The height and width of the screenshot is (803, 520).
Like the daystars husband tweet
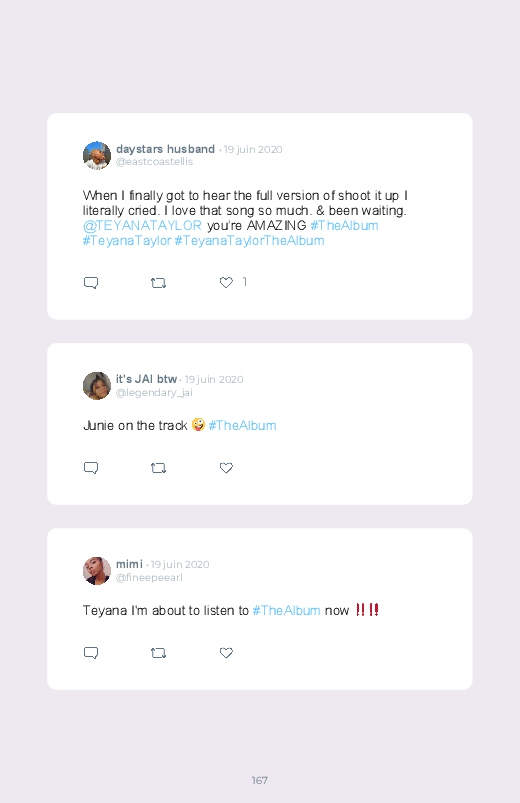point(226,282)
